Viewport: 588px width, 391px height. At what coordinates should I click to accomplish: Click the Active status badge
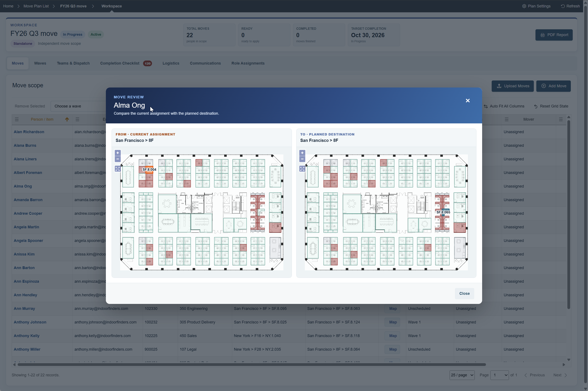coord(96,34)
